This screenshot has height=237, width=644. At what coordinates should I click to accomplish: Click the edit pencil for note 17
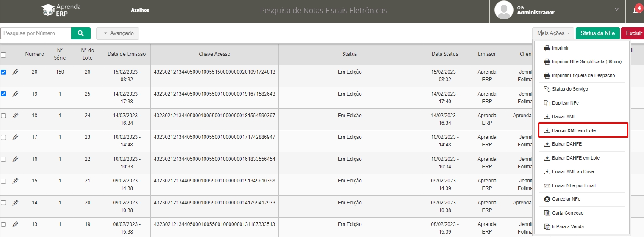(x=15, y=137)
